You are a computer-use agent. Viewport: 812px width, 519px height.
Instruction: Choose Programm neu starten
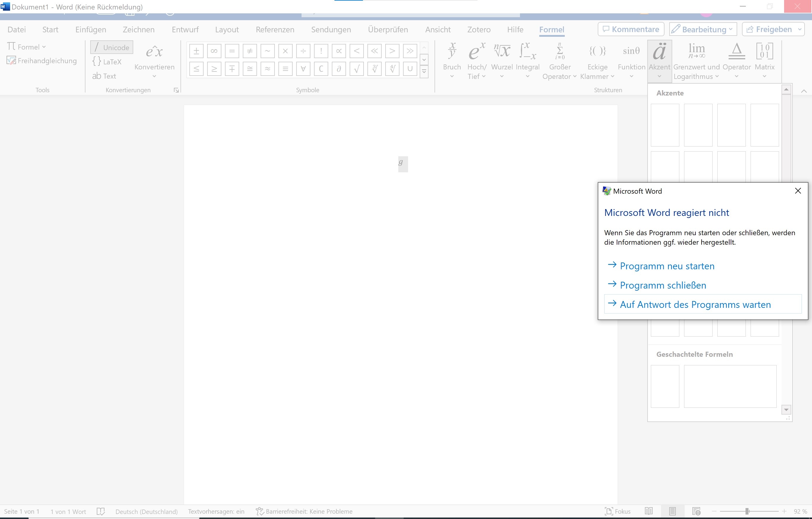(667, 266)
